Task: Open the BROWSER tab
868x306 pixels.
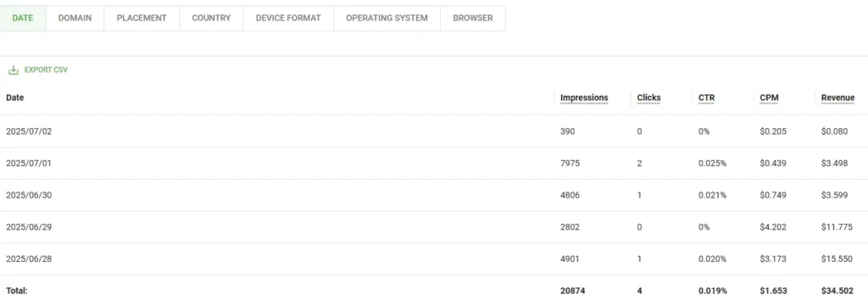Action: pyautogui.click(x=473, y=19)
